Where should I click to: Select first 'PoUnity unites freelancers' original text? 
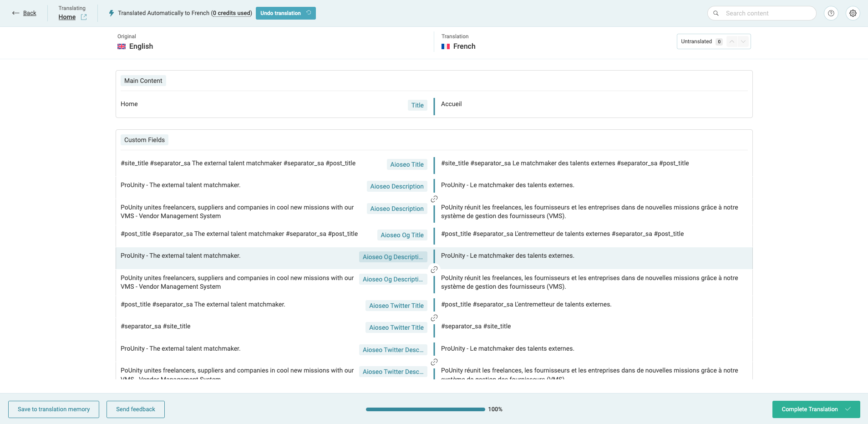point(237,212)
